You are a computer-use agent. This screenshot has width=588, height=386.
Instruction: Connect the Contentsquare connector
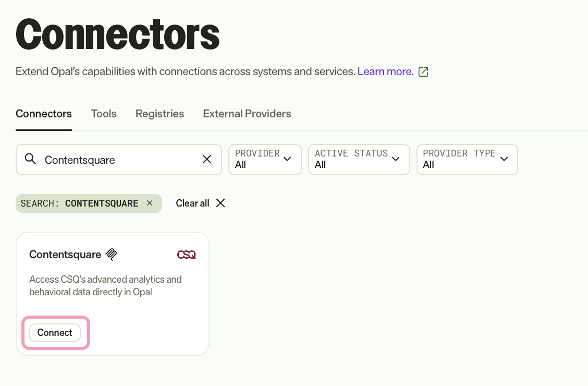coord(55,333)
